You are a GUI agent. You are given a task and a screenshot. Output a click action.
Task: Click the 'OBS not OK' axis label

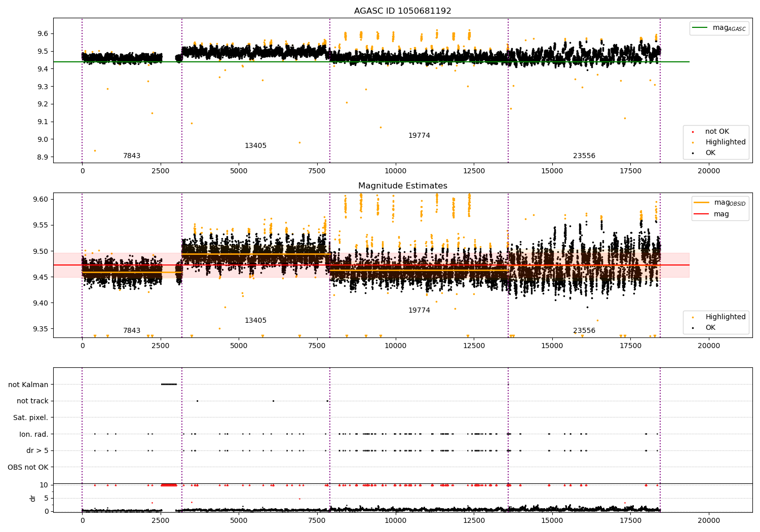(28, 468)
